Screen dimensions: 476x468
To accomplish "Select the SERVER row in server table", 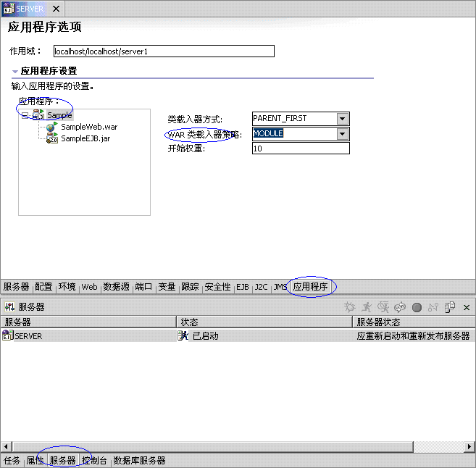I will pos(238,335).
